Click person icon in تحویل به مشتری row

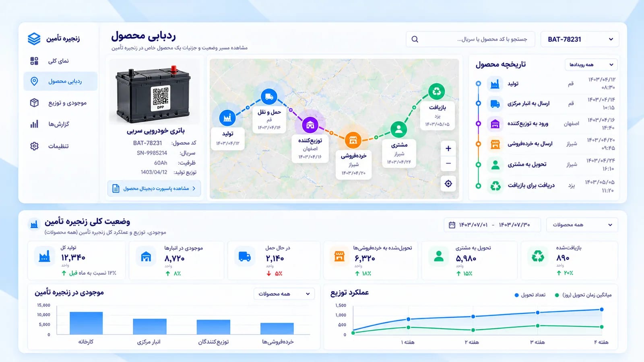point(495,165)
